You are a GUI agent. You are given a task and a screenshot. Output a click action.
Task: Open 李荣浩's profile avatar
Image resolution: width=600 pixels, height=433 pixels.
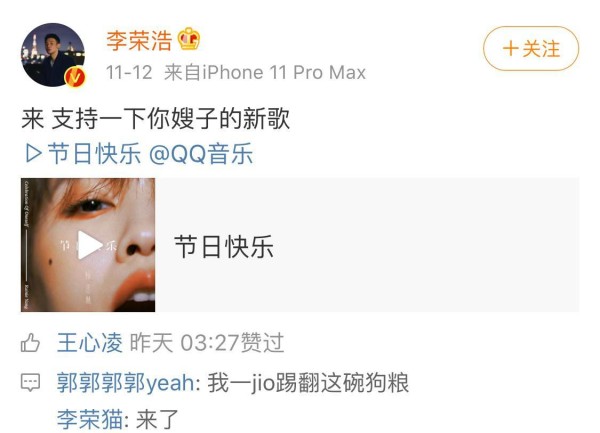coord(53,55)
